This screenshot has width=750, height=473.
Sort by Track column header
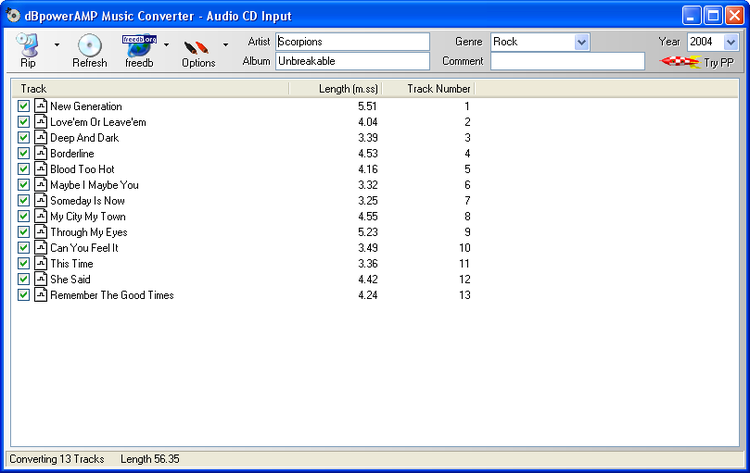(x=150, y=88)
